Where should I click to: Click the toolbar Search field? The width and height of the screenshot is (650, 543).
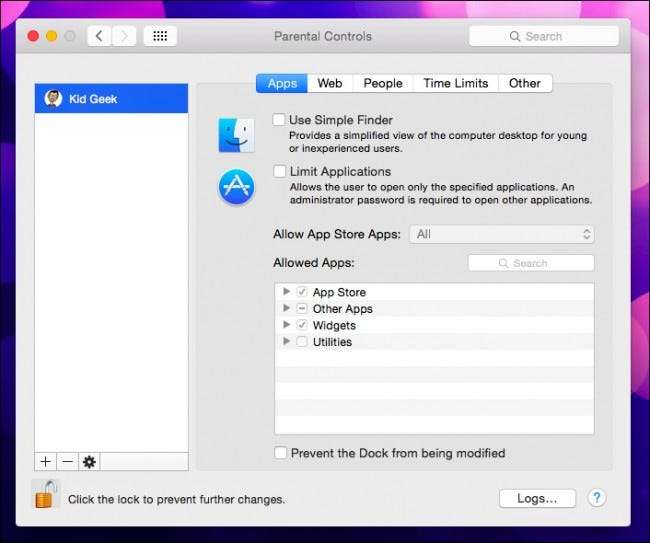pos(544,36)
